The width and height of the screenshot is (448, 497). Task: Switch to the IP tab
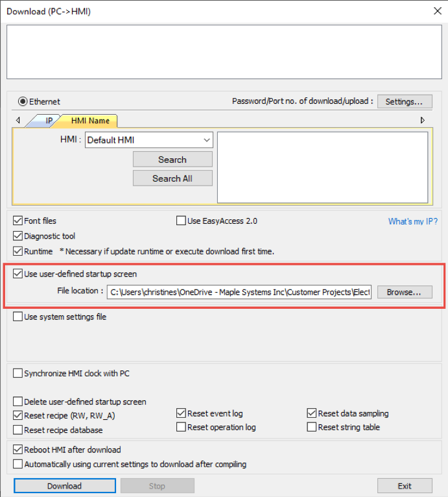click(x=49, y=121)
